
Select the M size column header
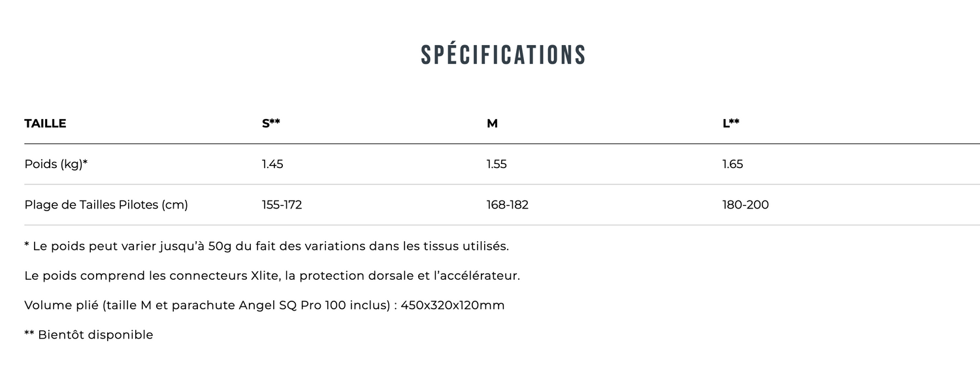(492, 124)
